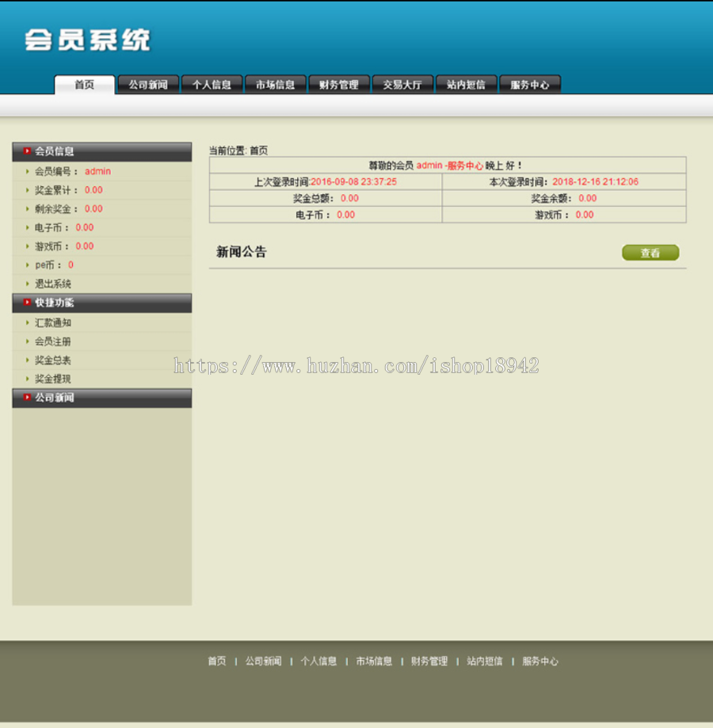The width and height of the screenshot is (713, 728).
Task: Click the footer 服务中心 link
Action: (x=540, y=661)
